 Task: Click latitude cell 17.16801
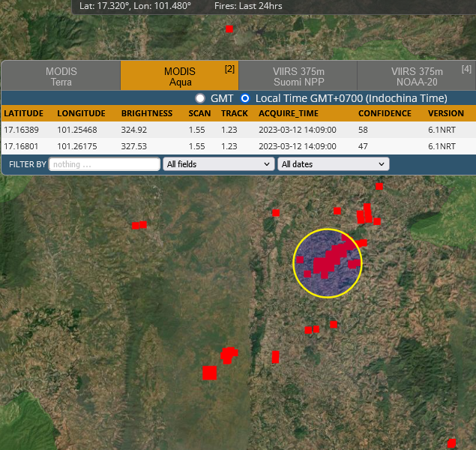pyautogui.click(x=21, y=146)
